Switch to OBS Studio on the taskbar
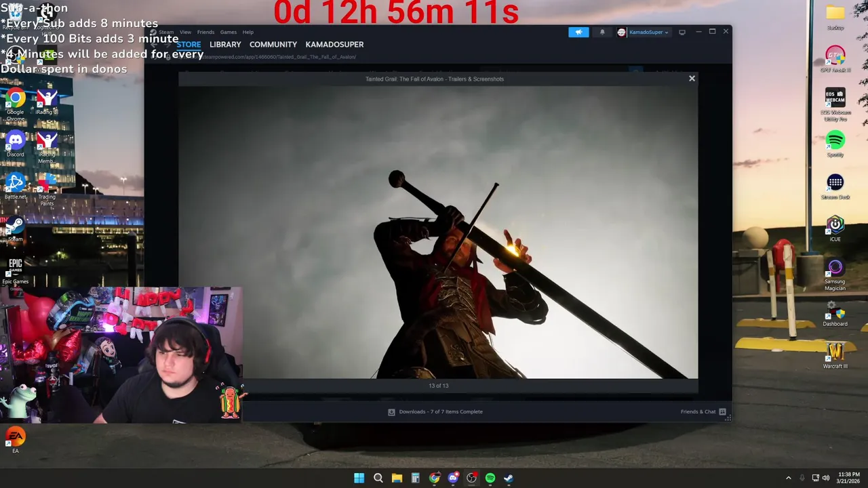The image size is (868, 488). tap(471, 478)
